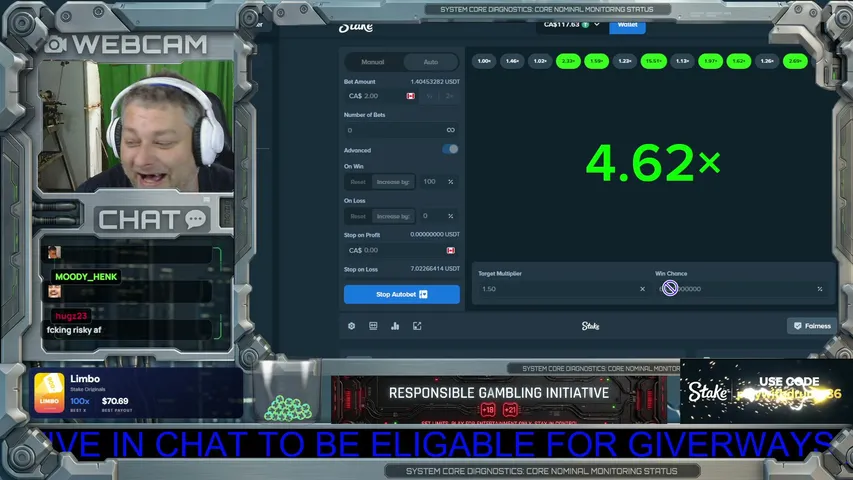This screenshot has width=853, height=480.
Task: Click the percent icon in On Loss
Action: pyautogui.click(x=450, y=216)
